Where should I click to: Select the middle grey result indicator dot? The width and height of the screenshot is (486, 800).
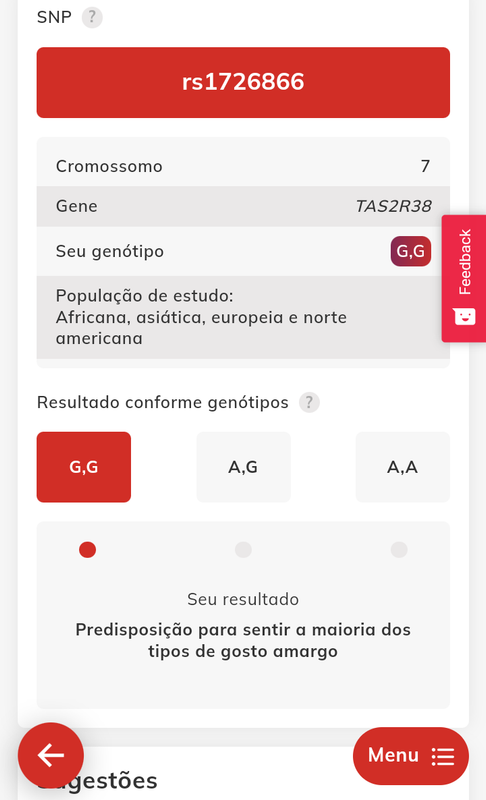[243, 549]
